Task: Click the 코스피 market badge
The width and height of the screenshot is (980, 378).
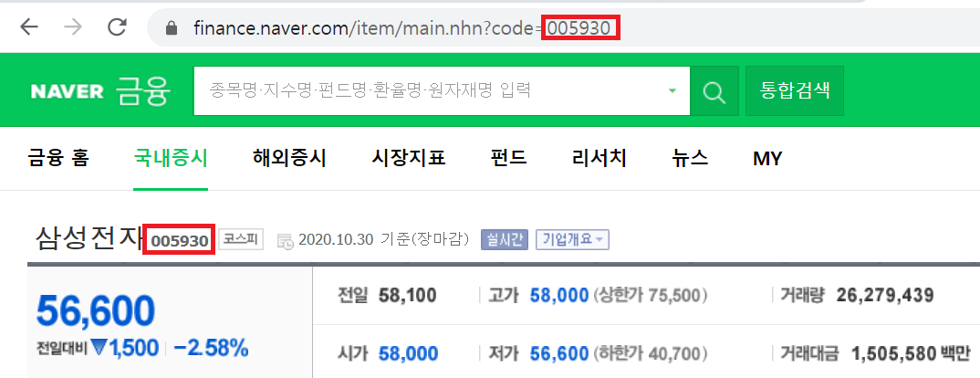Action: tap(241, 240)
